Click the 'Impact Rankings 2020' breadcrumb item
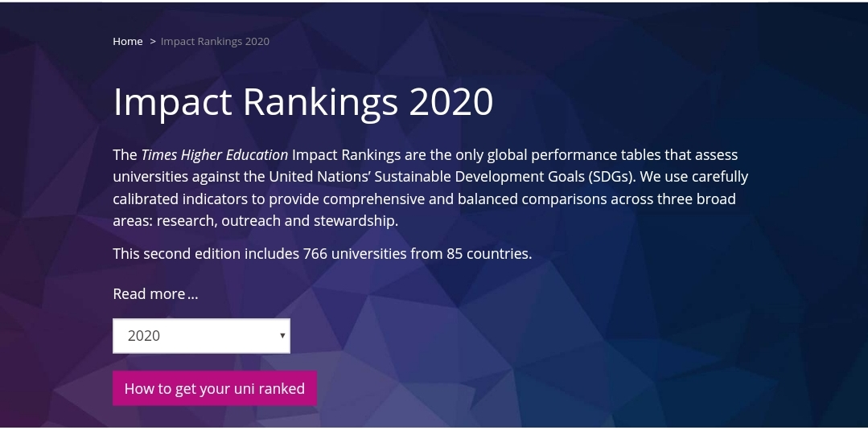The width and height of the screenshot is (868, 430). click(215, 41)
